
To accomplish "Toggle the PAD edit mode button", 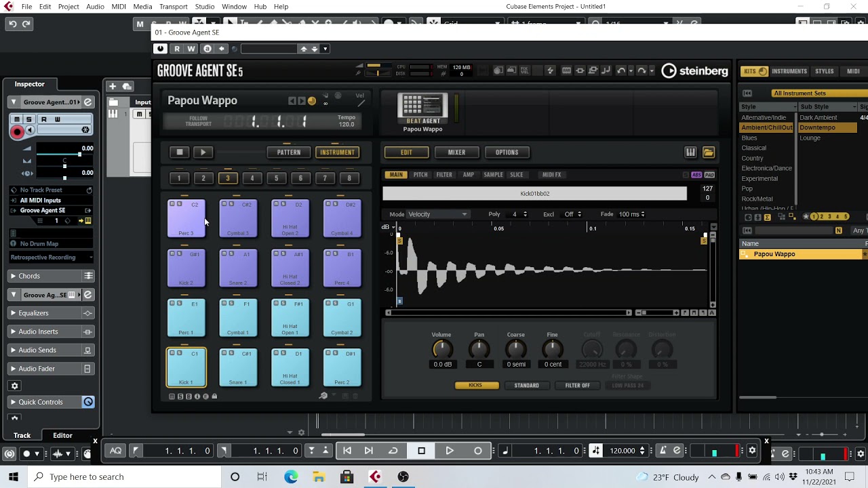I will tap(709, 175).
